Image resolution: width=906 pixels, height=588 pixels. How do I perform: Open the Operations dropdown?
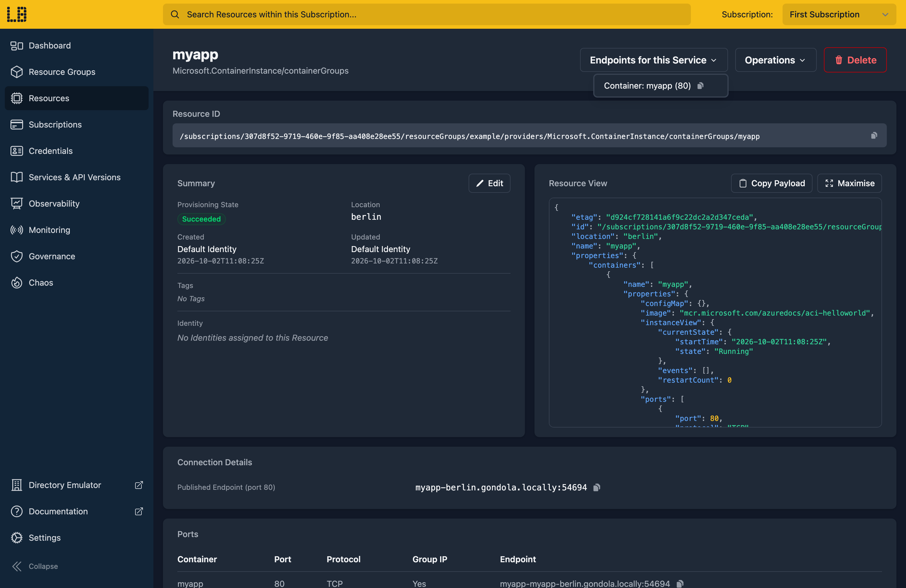pyautogui.click(x=775, y=60)
